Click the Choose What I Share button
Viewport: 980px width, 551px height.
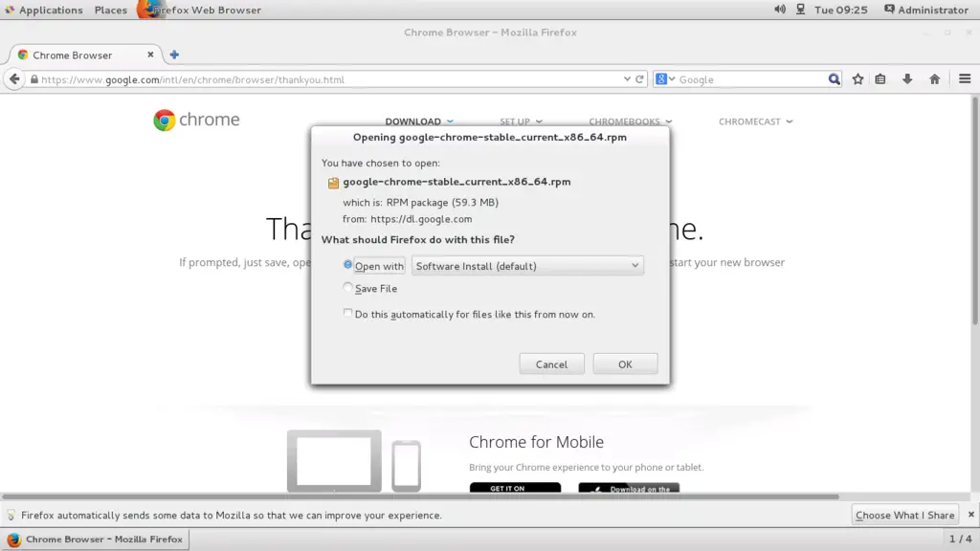[x=904, y=515]
